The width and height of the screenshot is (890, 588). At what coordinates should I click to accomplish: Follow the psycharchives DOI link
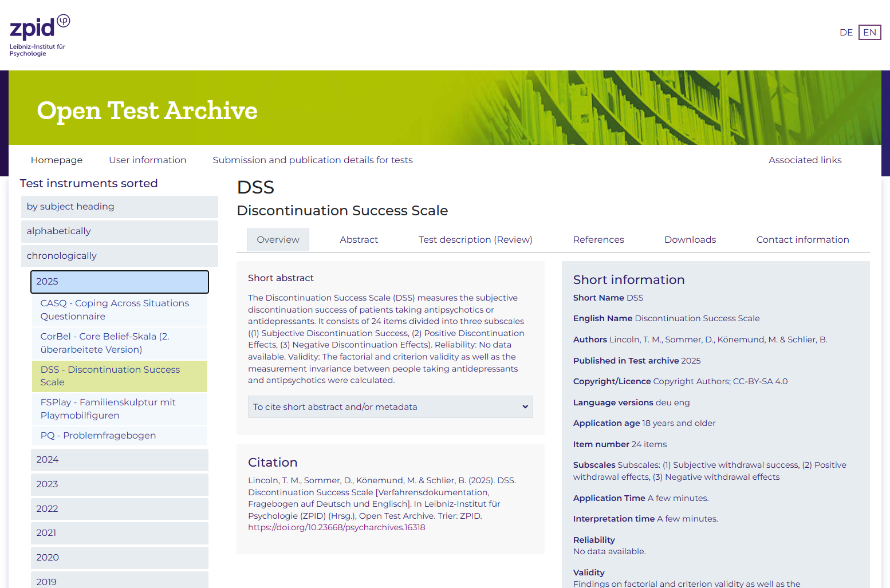tap(336, 527)
